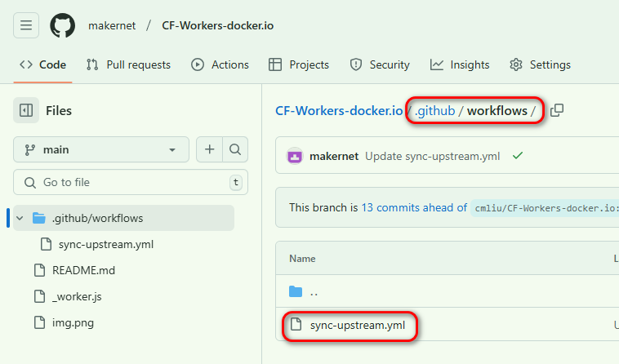Click the green commit status checkmark
619x364 pixels.
tap(517, 156)
